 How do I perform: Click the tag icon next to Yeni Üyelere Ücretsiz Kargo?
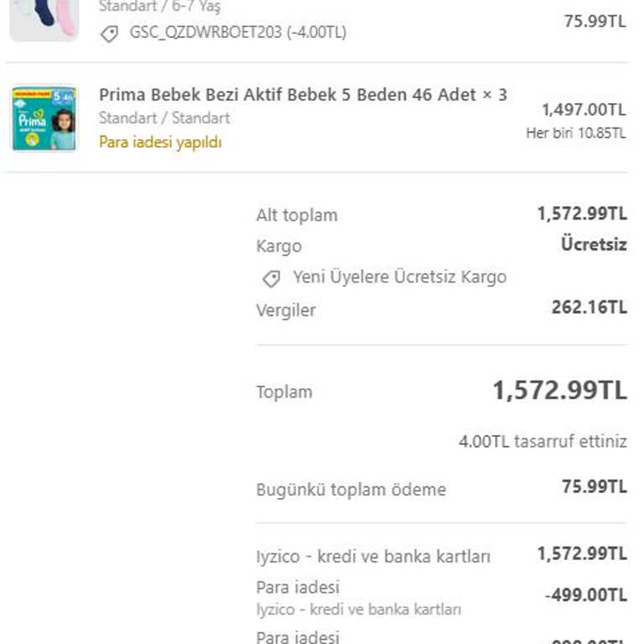pyautogui.click(x=272, y=279)
